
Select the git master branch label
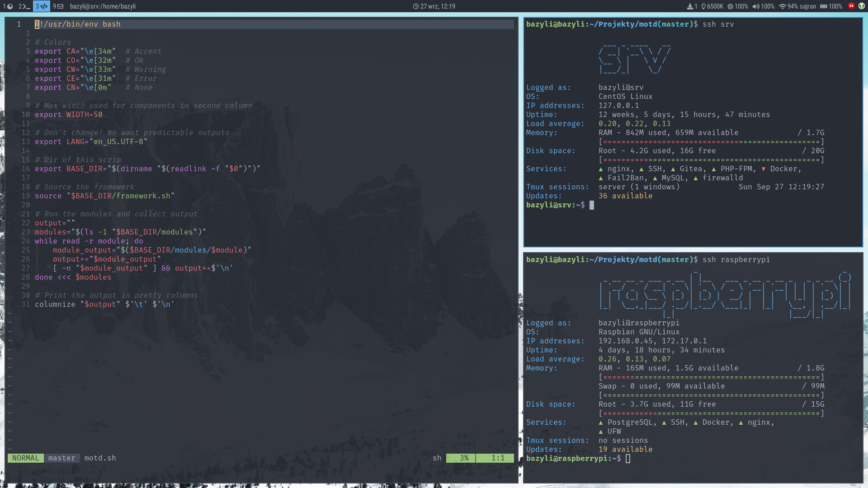[x=62, y=458]
